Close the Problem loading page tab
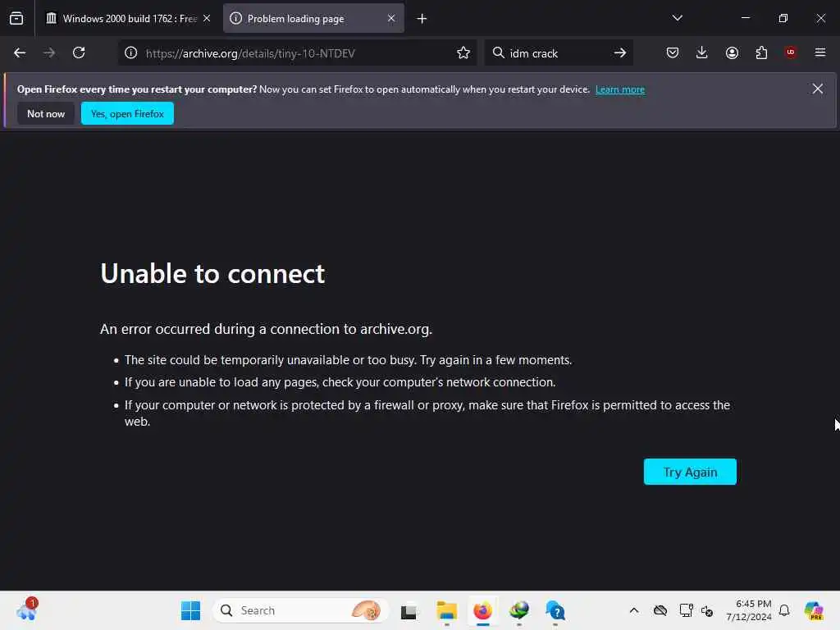 (391, 18)
